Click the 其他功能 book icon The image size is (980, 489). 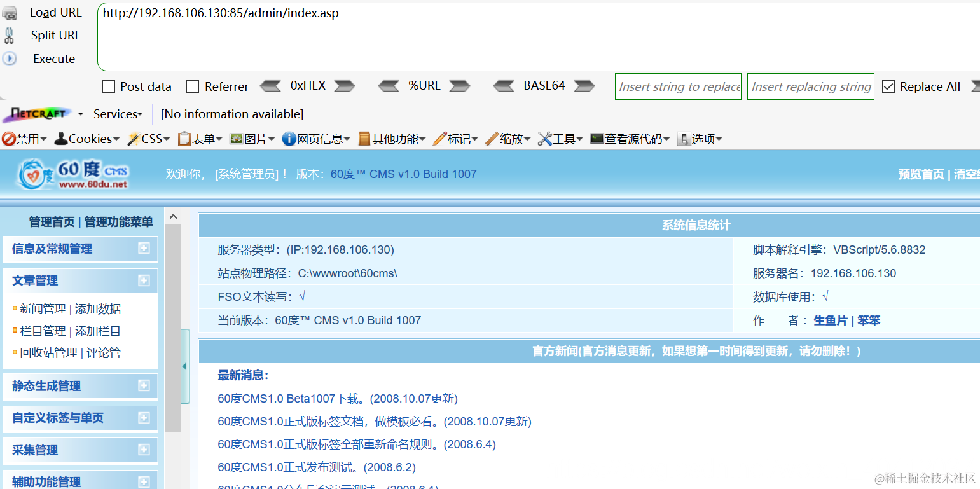point(364,139)
